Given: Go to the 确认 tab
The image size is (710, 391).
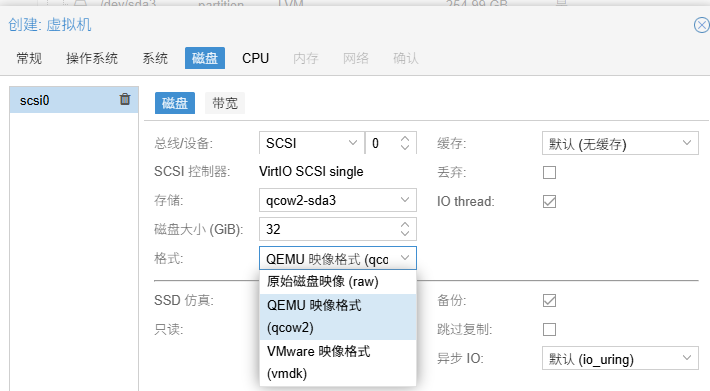Looking at the screenshot, I should point(406,58).
